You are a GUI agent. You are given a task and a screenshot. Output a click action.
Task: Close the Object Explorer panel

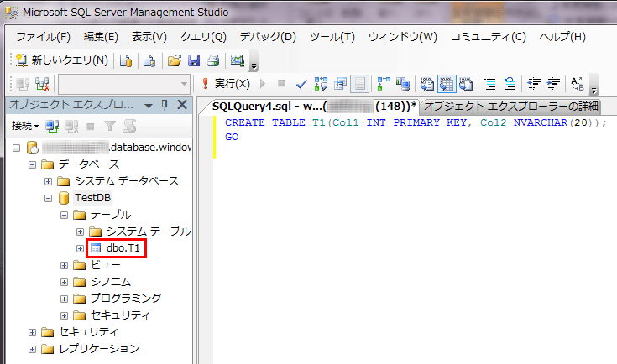tap(182, 105)
